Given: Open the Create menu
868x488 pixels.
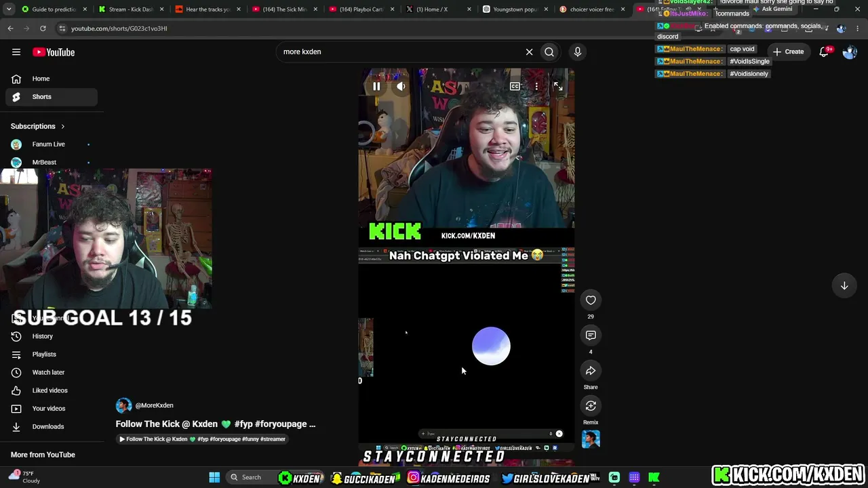Looking at the screenshot, I should click(x=787, y=52).
